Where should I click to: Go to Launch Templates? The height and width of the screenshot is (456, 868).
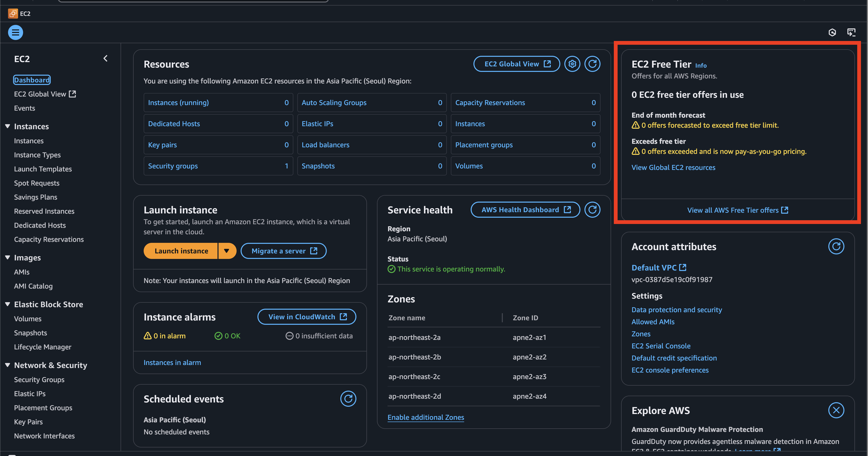pos(43,169)
